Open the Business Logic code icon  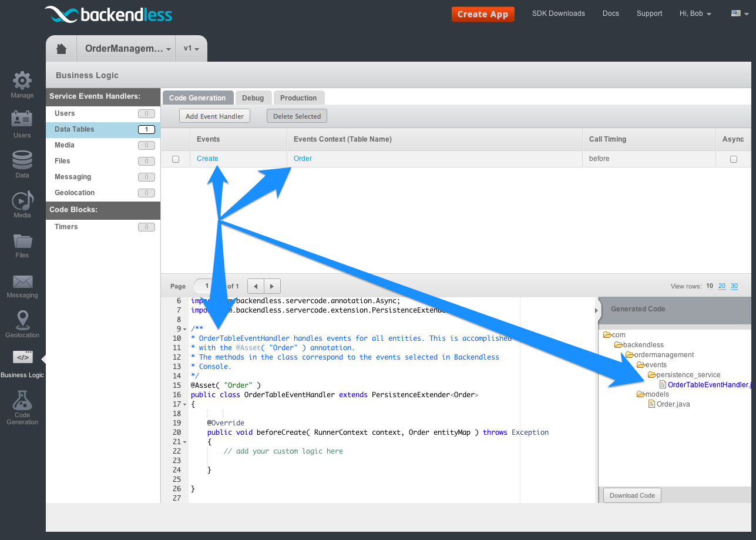tap(22, 357)
